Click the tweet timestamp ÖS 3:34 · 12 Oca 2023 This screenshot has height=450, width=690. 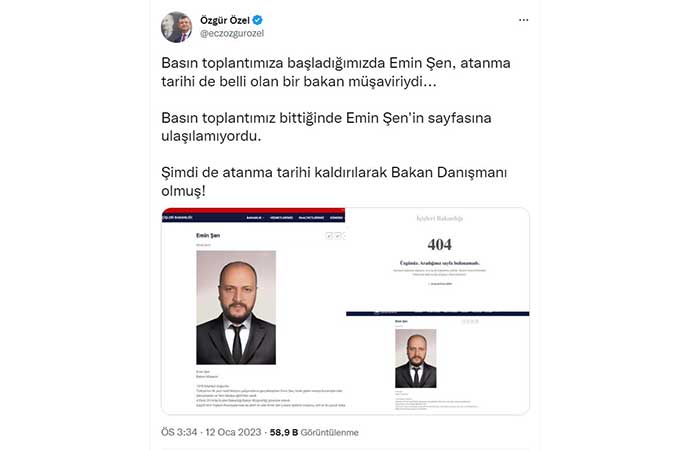[211, 432]
